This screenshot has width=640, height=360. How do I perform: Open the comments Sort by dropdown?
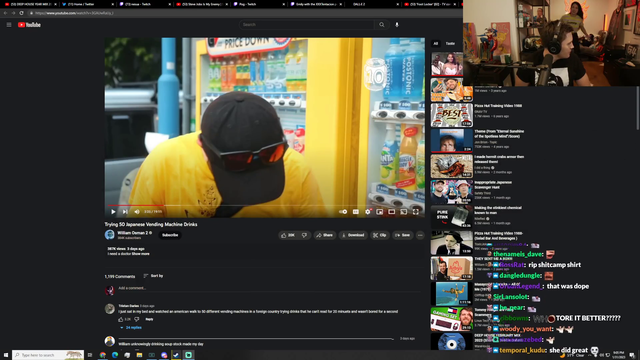click(153, 276)
